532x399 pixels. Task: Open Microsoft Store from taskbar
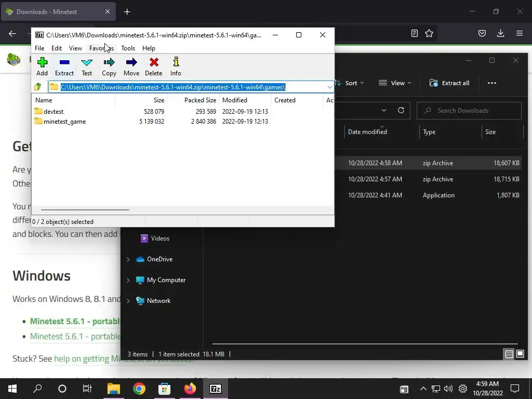coord(165,389)
